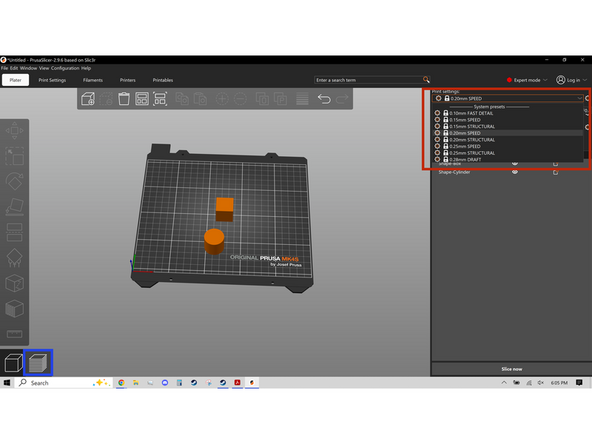Viewport: 592px width, 444px height.
Task: Select the Paint-on supports tool
Action: click(x=14, y=258)
